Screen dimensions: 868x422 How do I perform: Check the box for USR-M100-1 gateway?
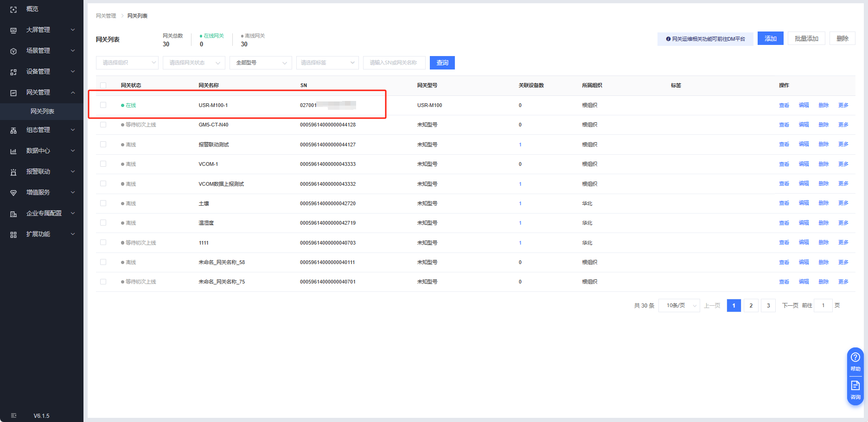point(103,105)
